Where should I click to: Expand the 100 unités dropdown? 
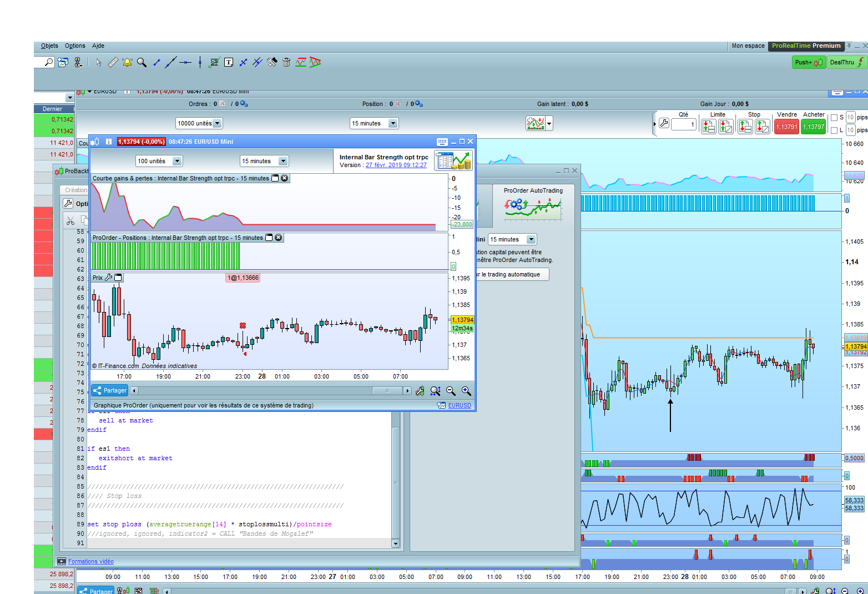[x=159, y=161]
